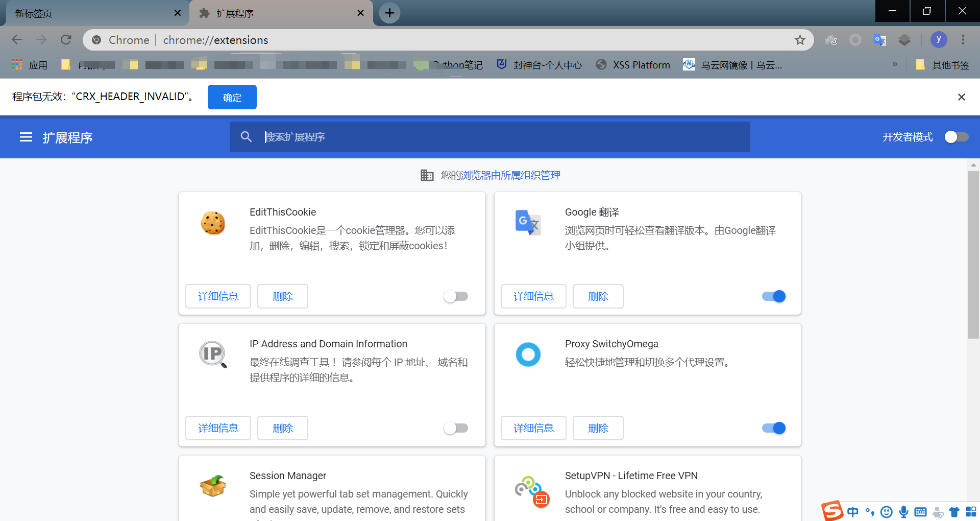The image size is (980, 521).
Task: Close the 扩展程序 tab
Action: (361, 13)
